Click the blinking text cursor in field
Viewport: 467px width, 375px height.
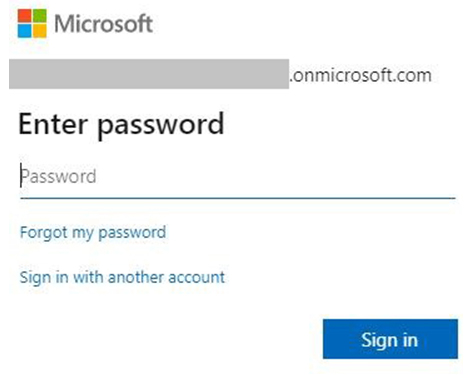point(21,175)
